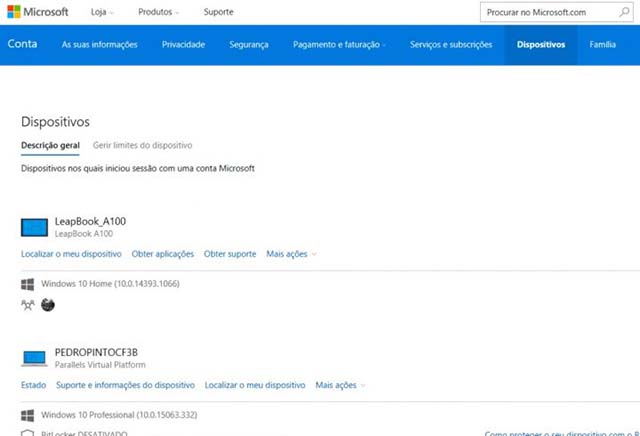Click the LeapBook_A100 device name
Screen dimensions: 640x436
click(90, 222)
